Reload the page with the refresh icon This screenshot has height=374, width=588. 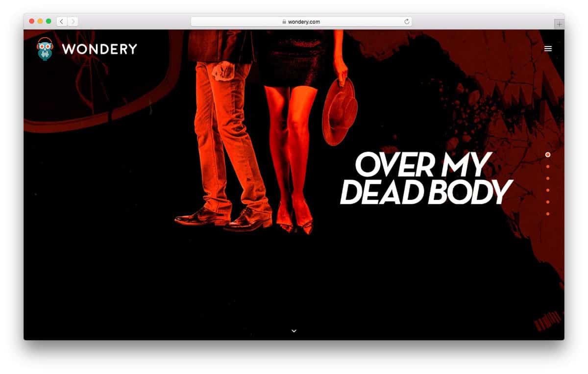[406, 22]
